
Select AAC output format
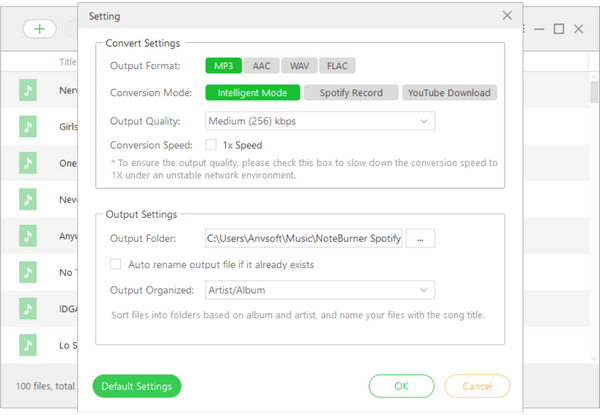tap(261, 66)
